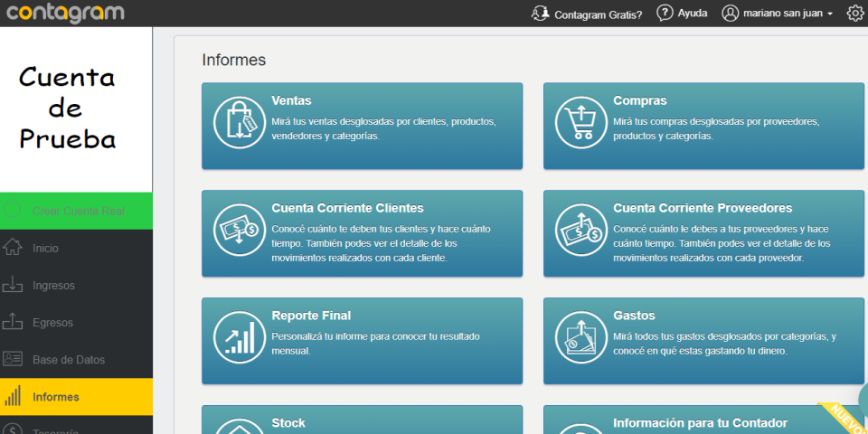The width and height of the screenshot is (868, 434).
Task: Click the Gastos description text
Action: coord(724,344)
